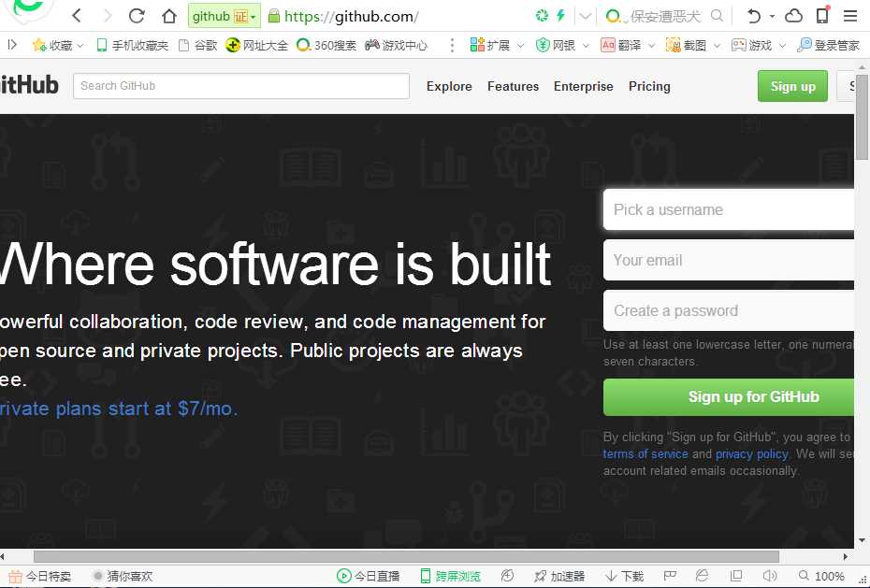Click the flag icon in status bar
This screenshot has width=870, height=588.
[x=670, y=577]
